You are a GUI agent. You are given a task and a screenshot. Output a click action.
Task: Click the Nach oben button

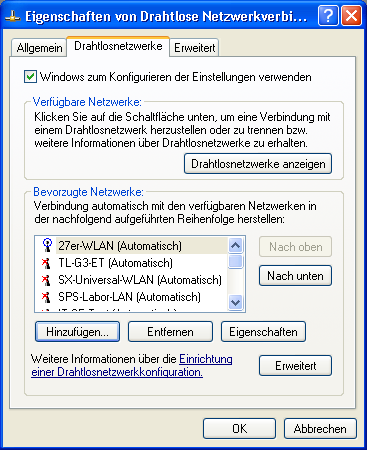coord(295,247)
